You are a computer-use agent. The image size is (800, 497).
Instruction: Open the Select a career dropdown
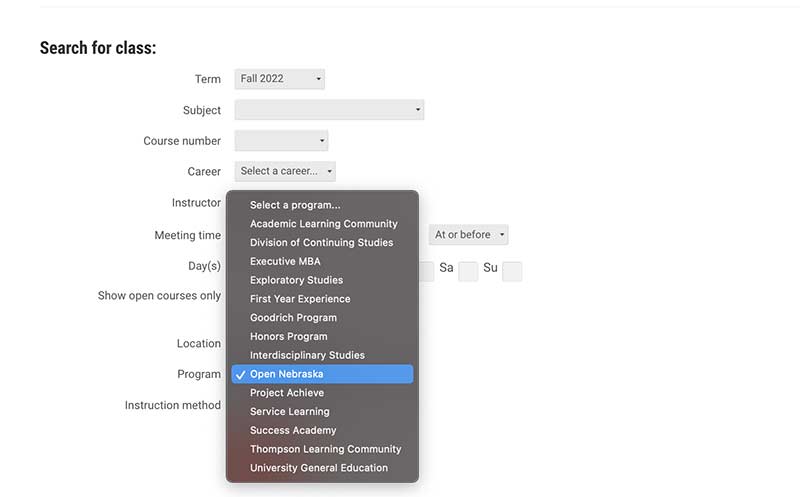tap(285, 171)
